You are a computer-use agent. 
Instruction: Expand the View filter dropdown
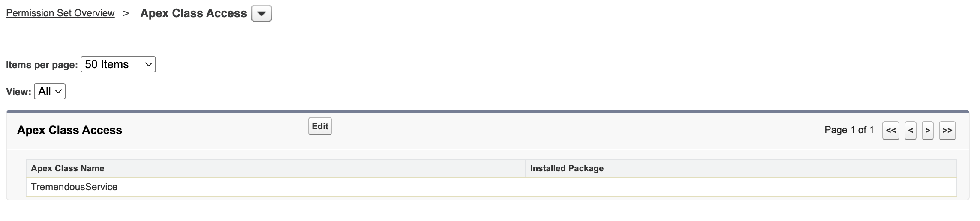pos(50,91)
